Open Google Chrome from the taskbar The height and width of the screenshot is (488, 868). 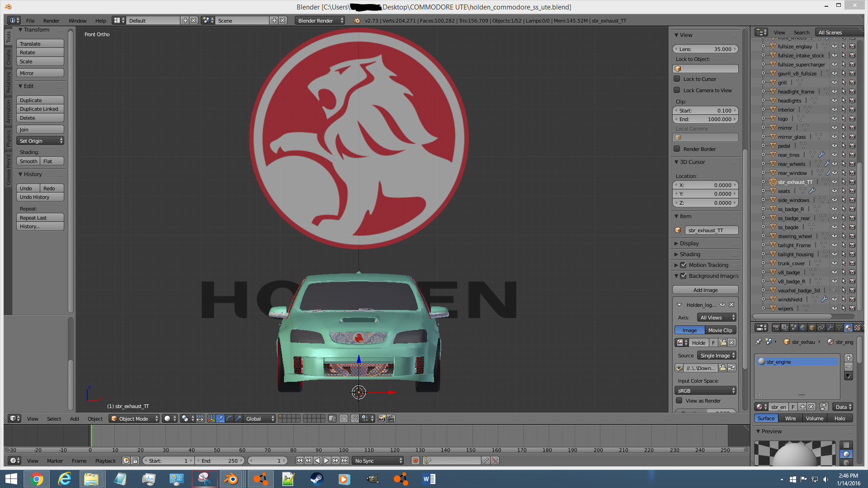37,479
